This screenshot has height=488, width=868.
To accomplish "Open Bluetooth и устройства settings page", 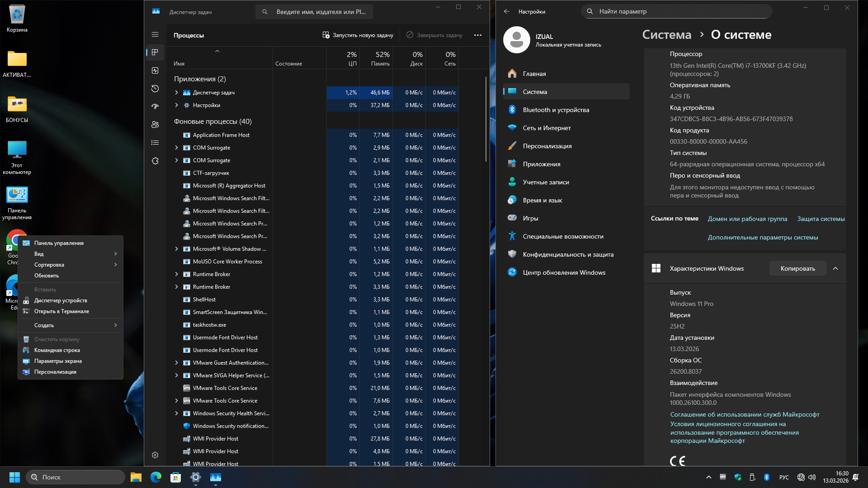I will click(x=556, y=110).
